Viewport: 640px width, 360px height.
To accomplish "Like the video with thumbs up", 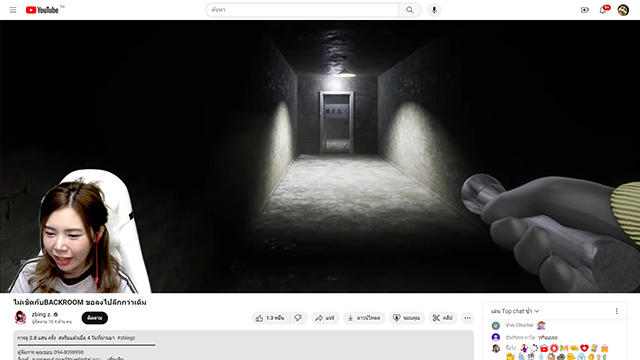I will [271, 318].
